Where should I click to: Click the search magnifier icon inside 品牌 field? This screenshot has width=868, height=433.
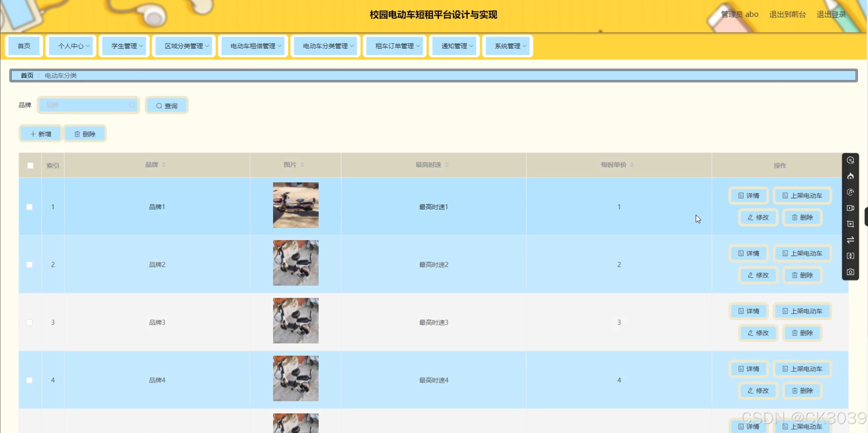pyautogui.click(x=132, y=105)
